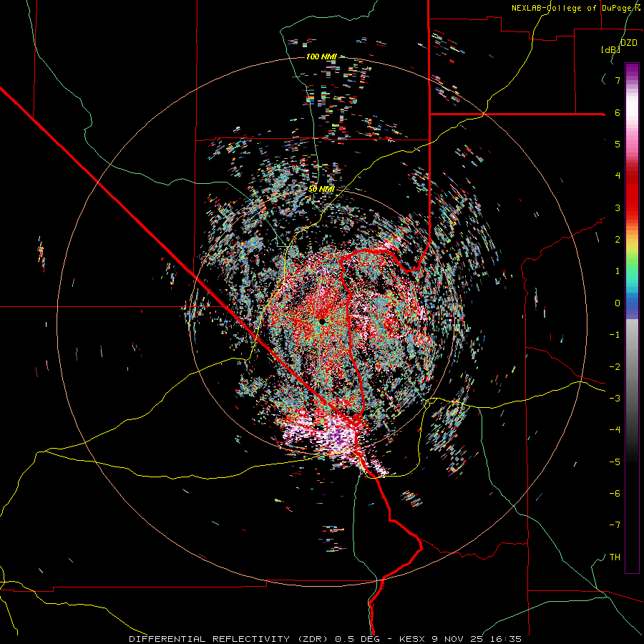Click the 3 value on color scale

tap(618, 208)
